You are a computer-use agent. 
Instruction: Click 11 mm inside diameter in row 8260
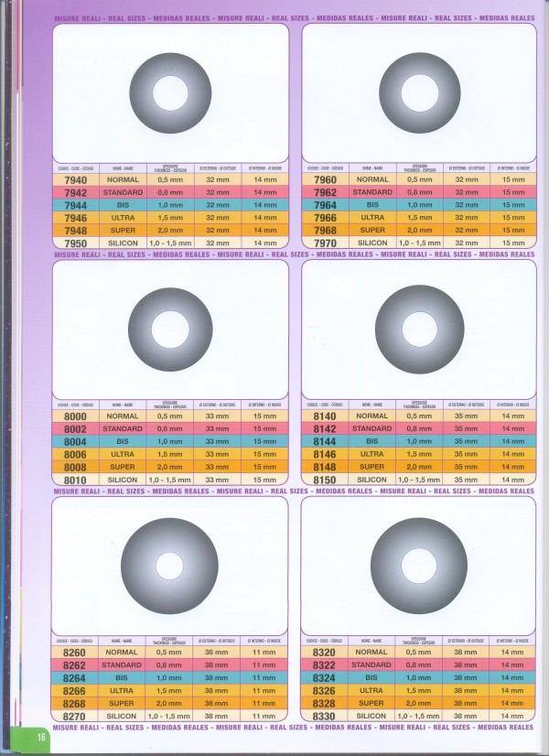pyautogui.click(x=264, y=653)
